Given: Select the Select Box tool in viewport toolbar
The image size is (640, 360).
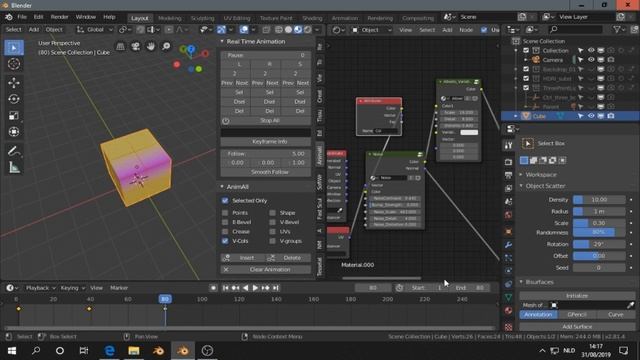Looking at the screenshot, I should tap(14, 48).
